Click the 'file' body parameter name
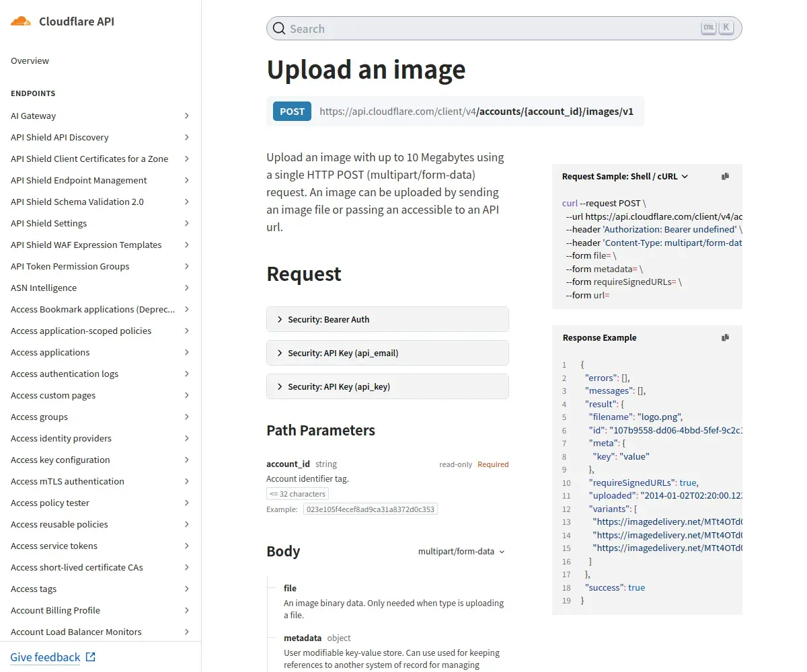This screenshot has height=672, width=807. point(290,588)
